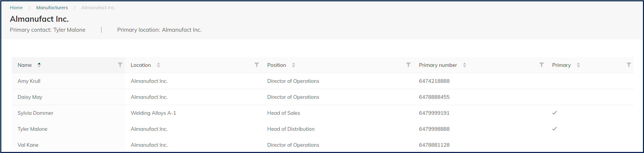The height and width of the screenshot is (153, 644).
Task: Select the Amy Krull contact row
Action: tap(29, 81)
